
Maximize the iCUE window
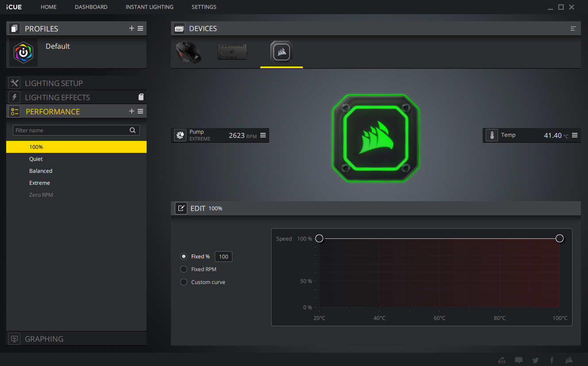[x=561, y=7]
